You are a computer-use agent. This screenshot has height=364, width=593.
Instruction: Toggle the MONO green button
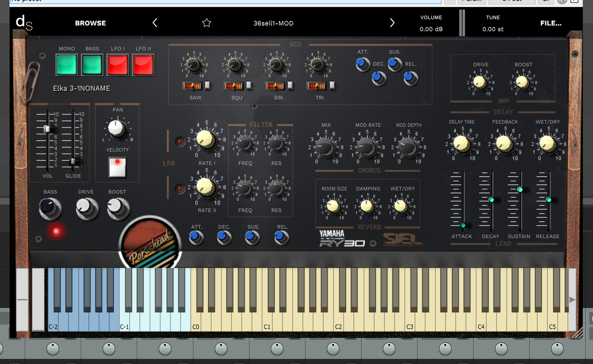click(x=67, y=65)
